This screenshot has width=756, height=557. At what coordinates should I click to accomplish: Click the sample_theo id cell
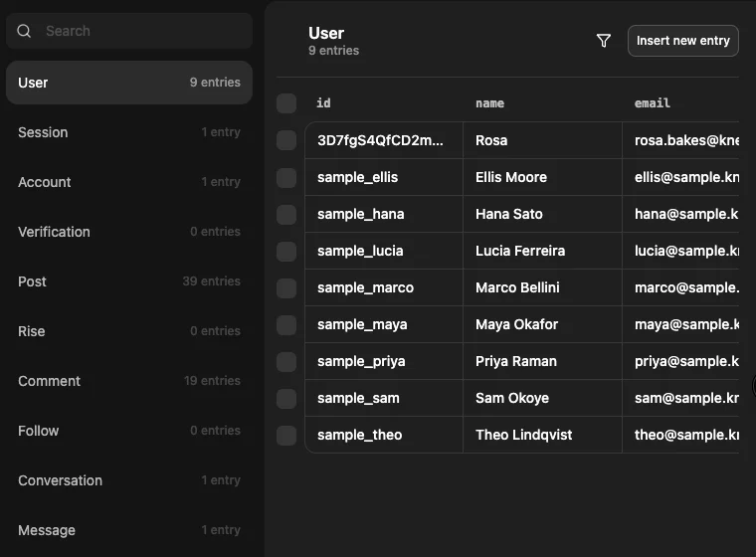click(384, 435)
